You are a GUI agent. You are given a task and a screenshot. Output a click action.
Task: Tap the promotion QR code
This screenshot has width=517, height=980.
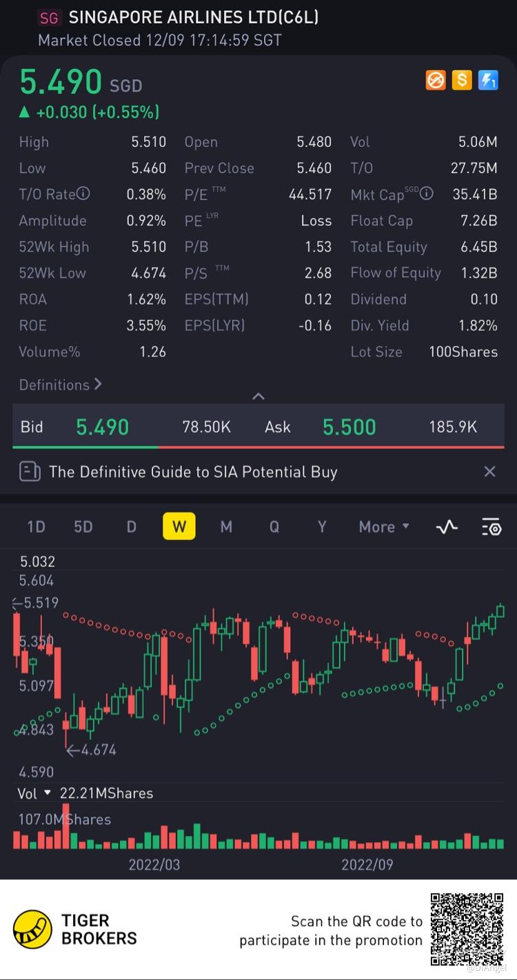point(467,929)
